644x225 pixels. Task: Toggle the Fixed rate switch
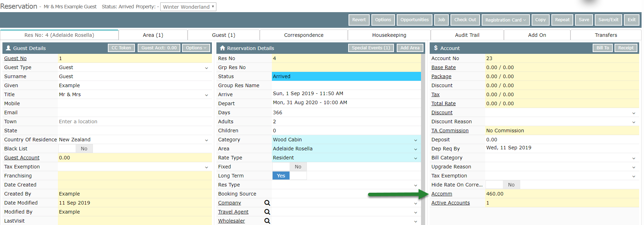click(x=290, y=167)
